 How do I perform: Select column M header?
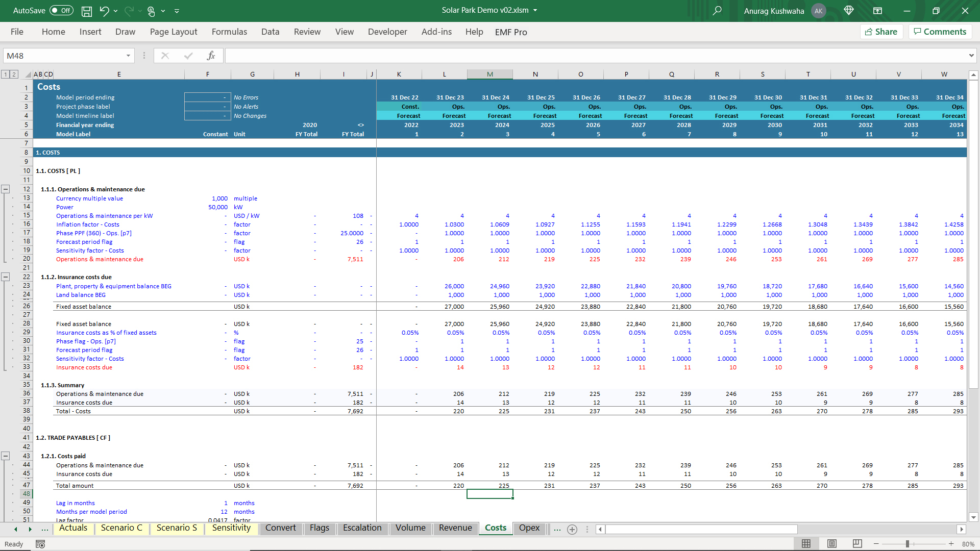point(489,74)
